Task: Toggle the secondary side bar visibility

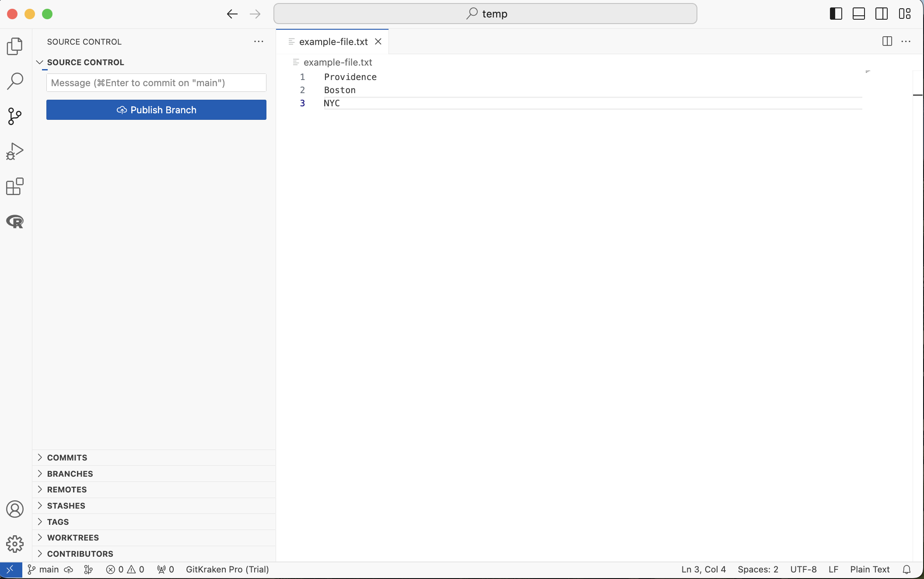Action: (x=882, y=14)
